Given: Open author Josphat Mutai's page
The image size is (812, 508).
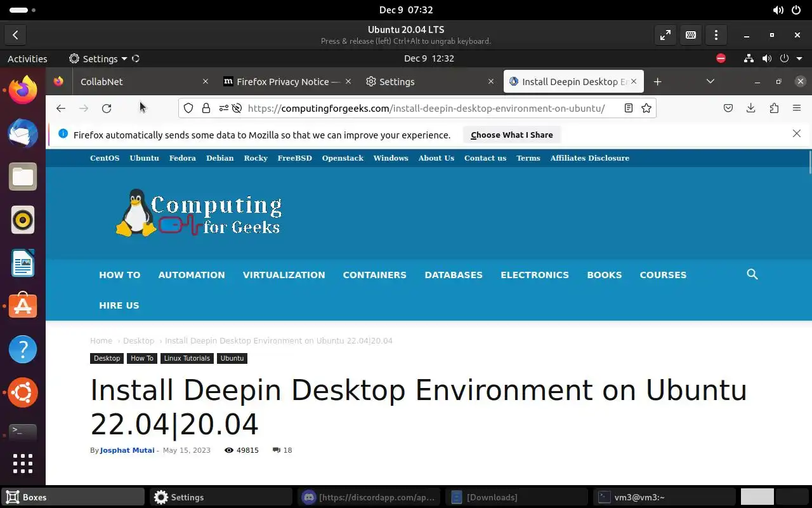Looking at the screenshot, I should pos(127,450).
